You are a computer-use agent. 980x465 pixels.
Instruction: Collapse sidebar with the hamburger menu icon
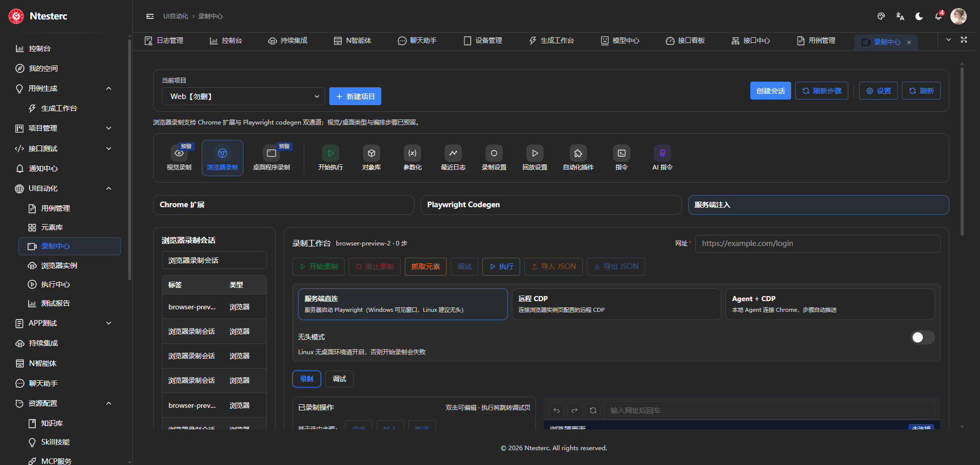click(150, 16)
